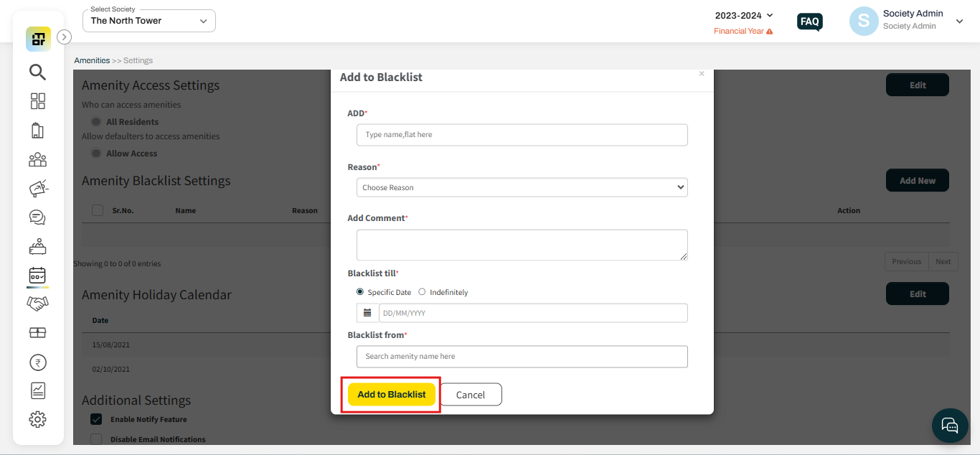Open the settings gear icon in sidebar
Viewport: 980px width, 455px height.
coord(37,419)
